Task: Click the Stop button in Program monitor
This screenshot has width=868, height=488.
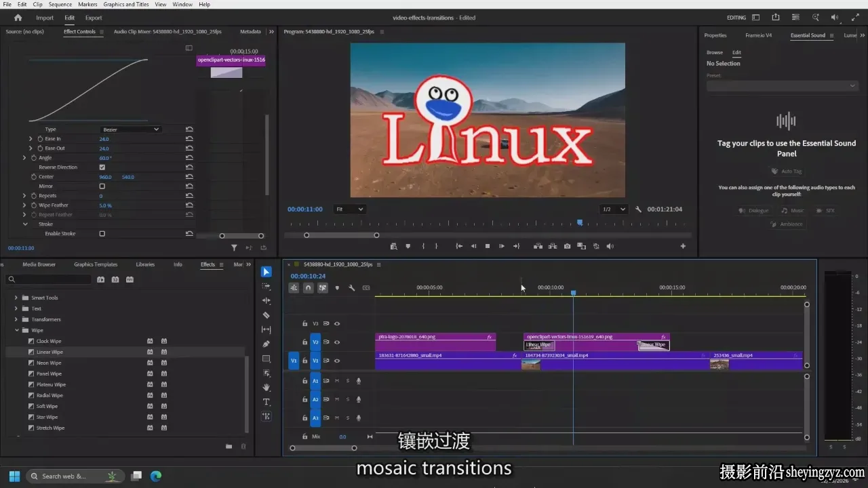Action: tap(487, 246)
